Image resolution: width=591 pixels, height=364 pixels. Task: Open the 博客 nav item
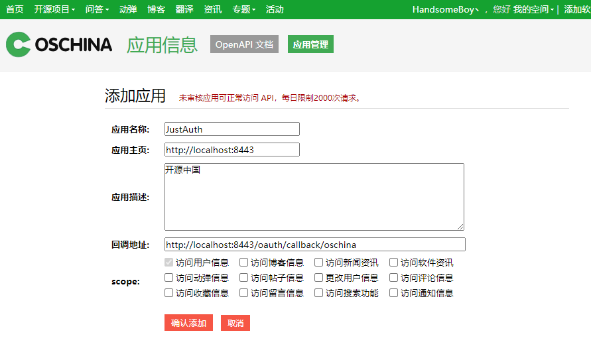(x=157, y=9)
